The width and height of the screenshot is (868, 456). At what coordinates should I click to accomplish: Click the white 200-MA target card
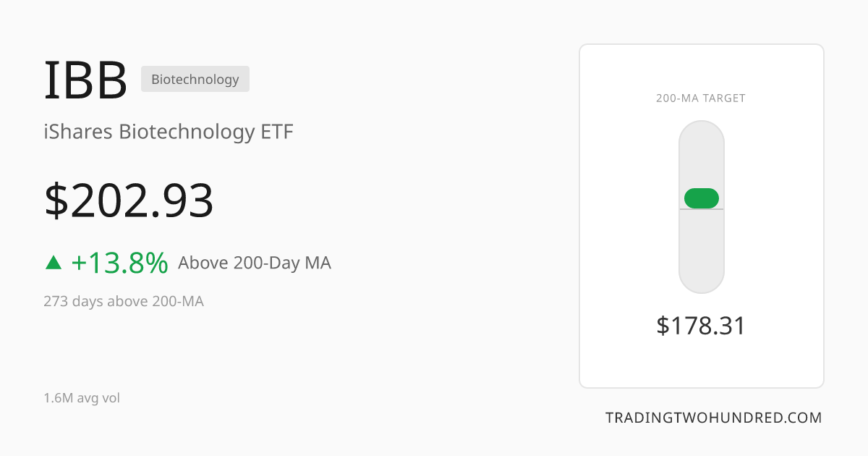coord(702,216)
